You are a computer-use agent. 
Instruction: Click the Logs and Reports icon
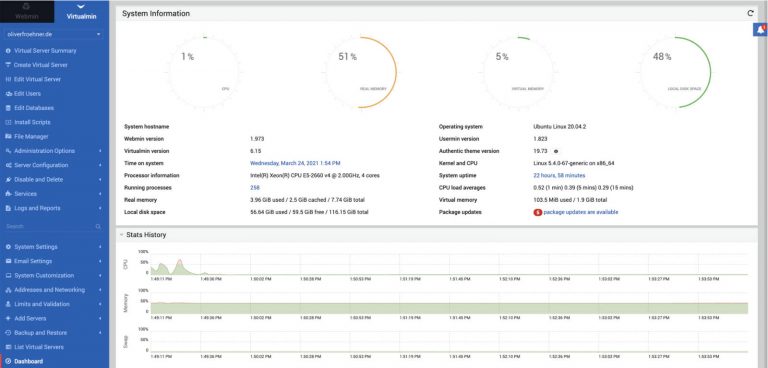coord(8,208)
